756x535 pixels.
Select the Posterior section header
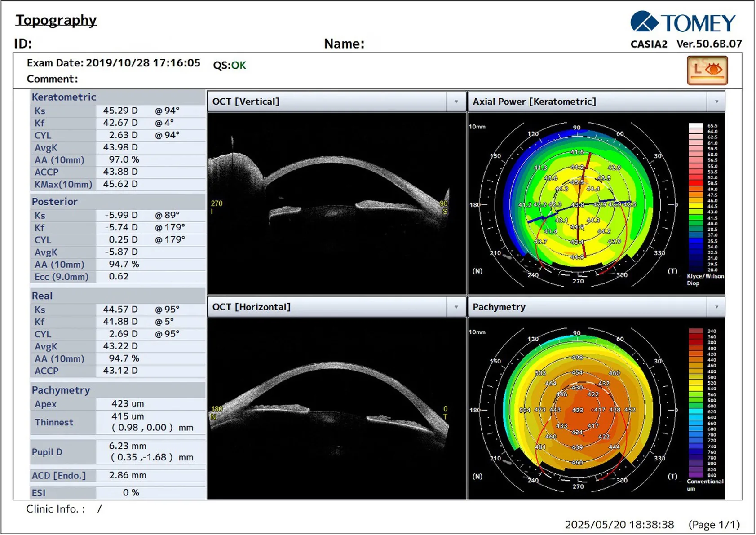tap(118, 202)
